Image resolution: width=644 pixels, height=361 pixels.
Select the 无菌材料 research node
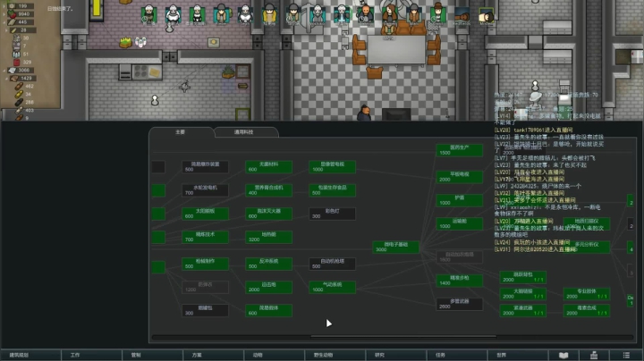tap(268, 166)
